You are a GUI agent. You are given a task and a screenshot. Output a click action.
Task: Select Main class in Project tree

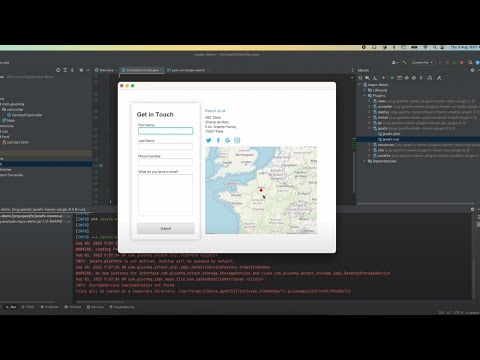tap(9, 120)
